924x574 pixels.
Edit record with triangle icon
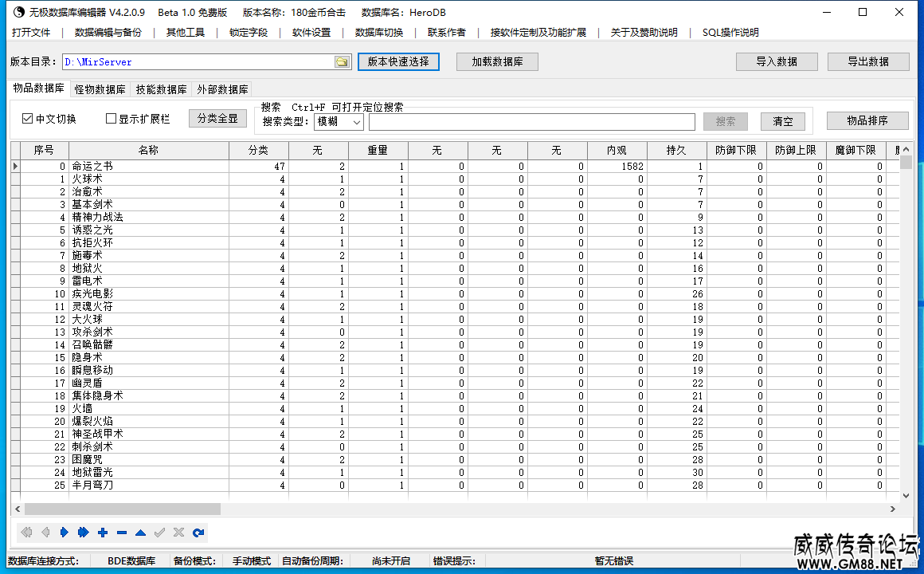click(x=140, y=533)
